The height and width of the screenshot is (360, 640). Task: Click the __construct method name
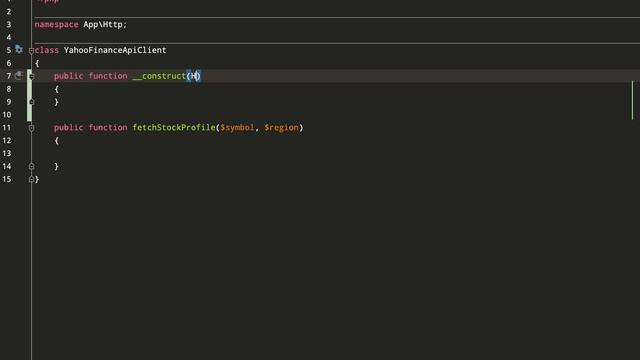click(159, 76)
